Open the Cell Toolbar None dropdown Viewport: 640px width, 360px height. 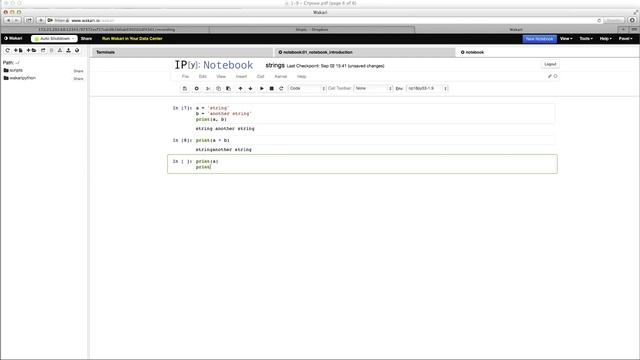(373, 89)
